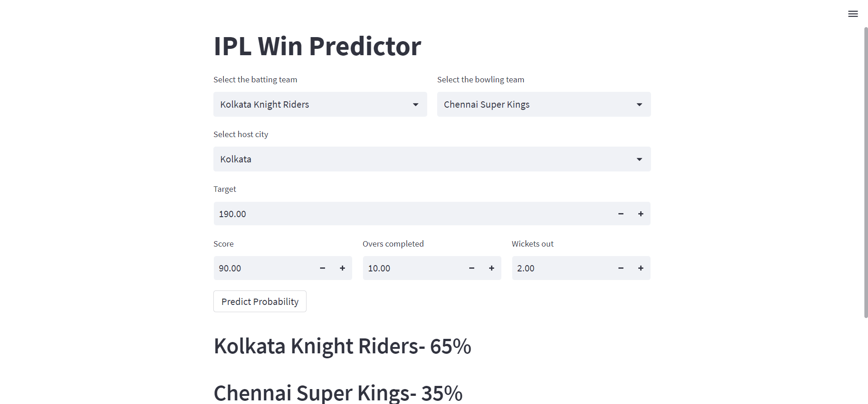This screenshot has width=868, height=404.
Task: Click the Predict Probability button
Action: [259, 301]
